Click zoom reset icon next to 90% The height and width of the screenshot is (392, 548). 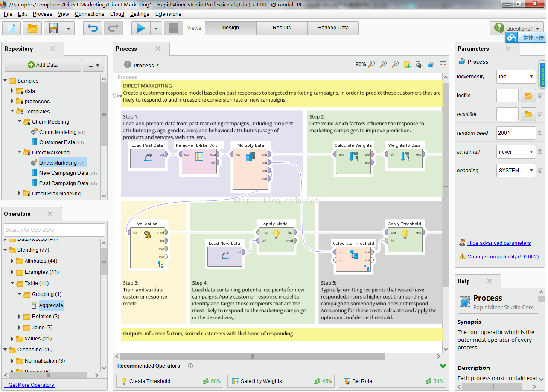[371, 64]
